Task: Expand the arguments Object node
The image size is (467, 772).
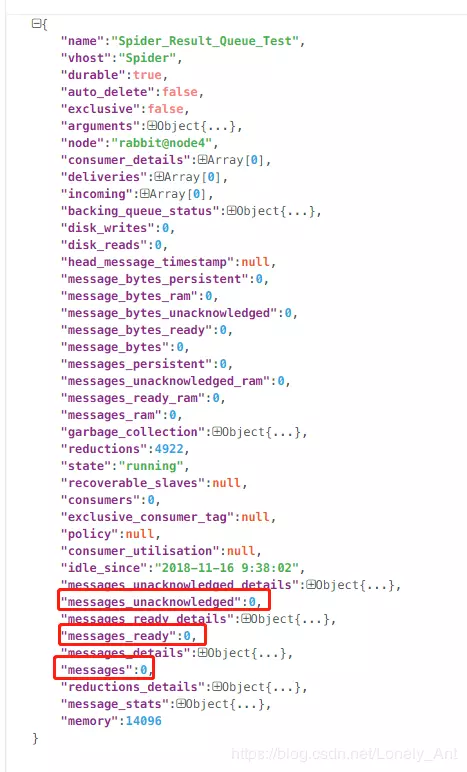Action: click(x=152, y=126)
